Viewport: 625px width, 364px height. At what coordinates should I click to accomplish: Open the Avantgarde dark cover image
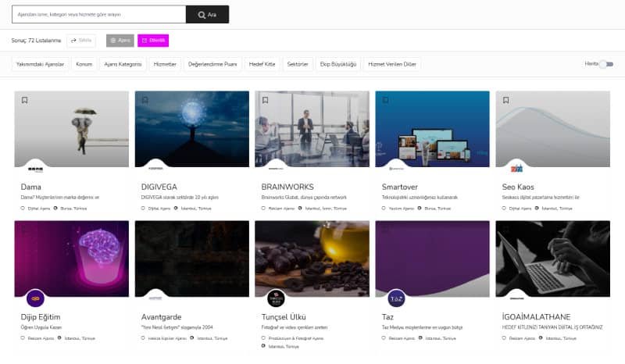tap(192, 259)
